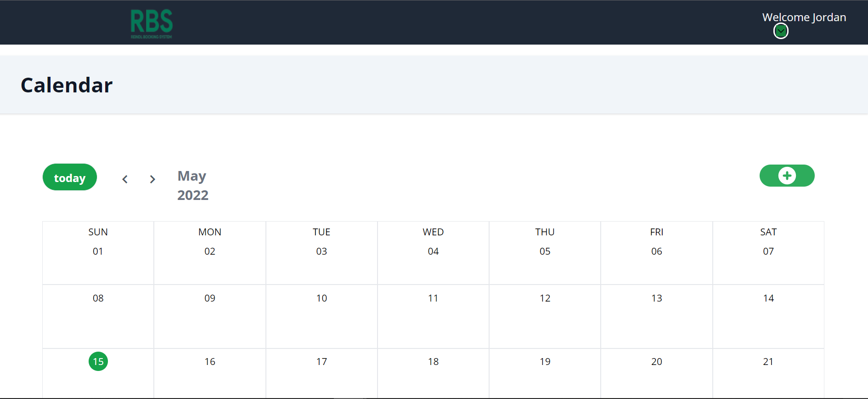Choose Wednesday 04 date cell
The height and width of the screenshot is (399, 868).
(x=433, y=251)
